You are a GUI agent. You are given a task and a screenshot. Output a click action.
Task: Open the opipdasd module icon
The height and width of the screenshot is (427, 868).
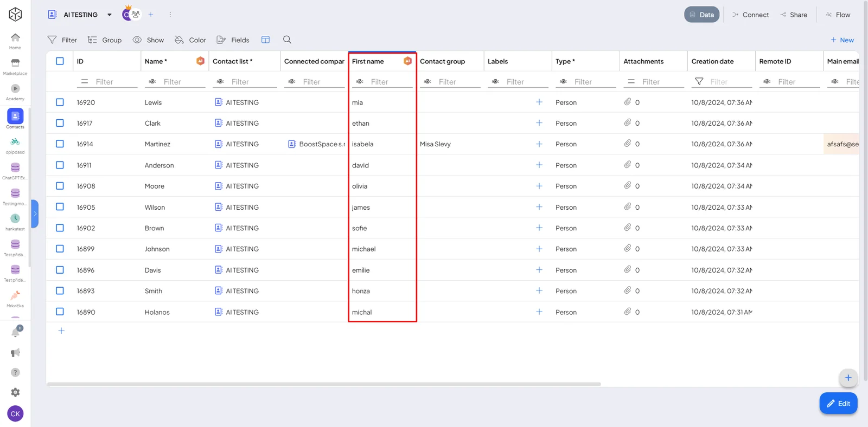click(x=15, y=145)
